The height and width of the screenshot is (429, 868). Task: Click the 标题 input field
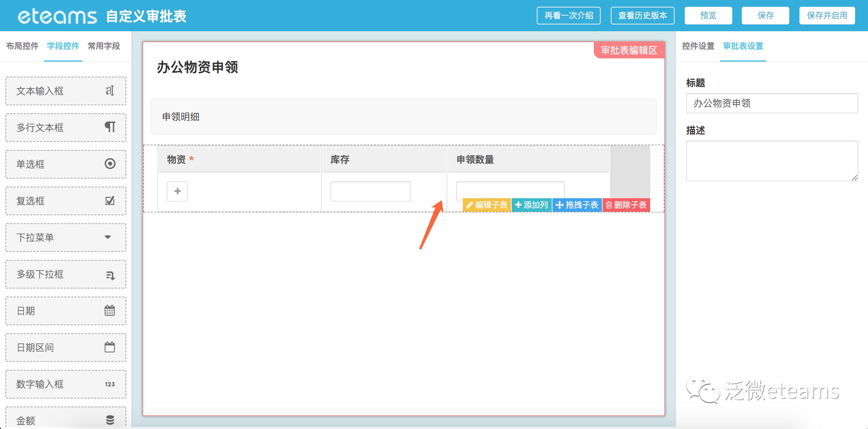[772, 103]
